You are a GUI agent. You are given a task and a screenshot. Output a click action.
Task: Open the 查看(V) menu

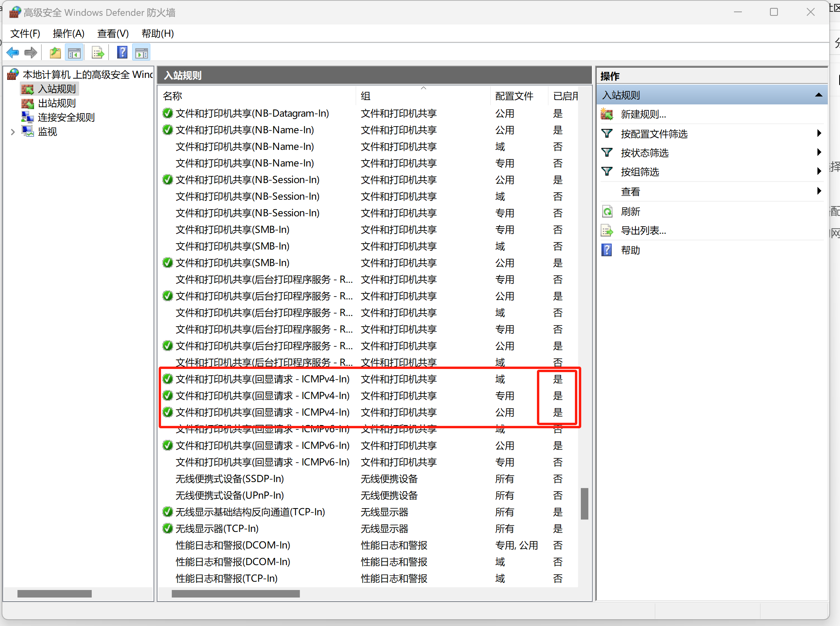(x=113, y=34)
